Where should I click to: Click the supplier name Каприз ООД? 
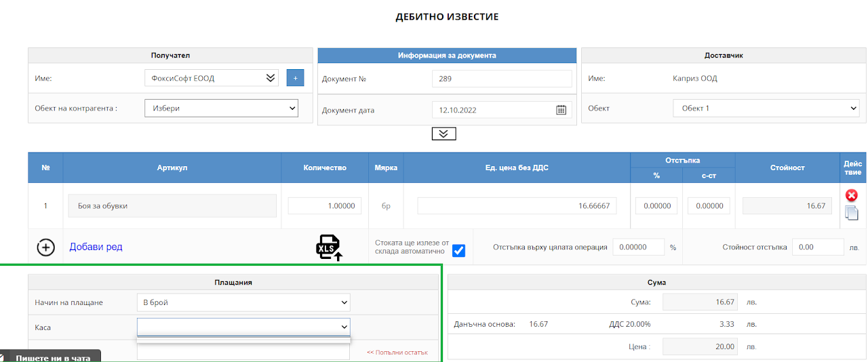[695, 79]
